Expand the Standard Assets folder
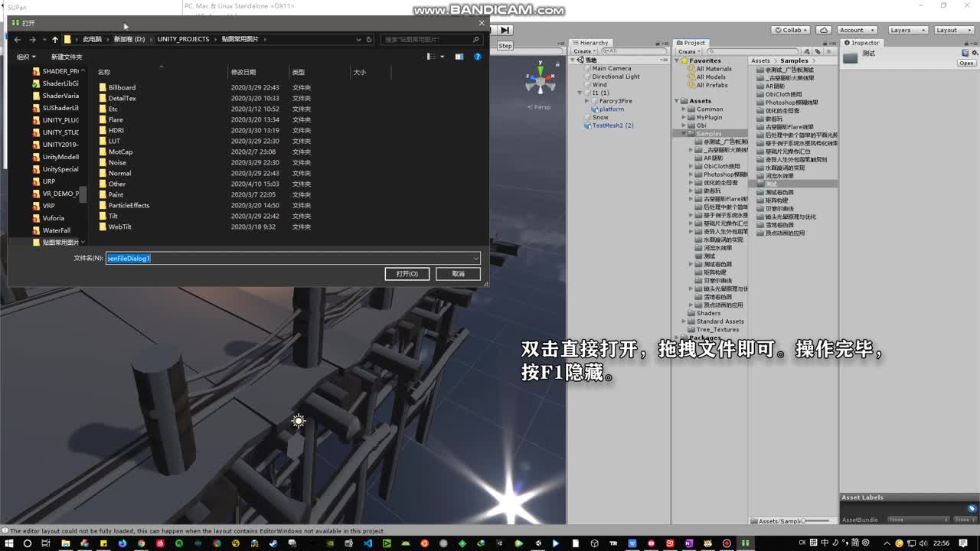Viewport: 980px width, 551px height. tap(684, 321)
